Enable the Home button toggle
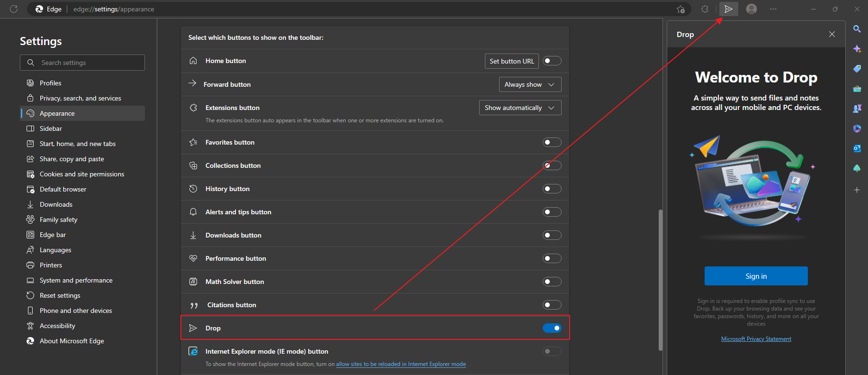The width and height of the screenshot is (868, 375). tap(552, 61)
